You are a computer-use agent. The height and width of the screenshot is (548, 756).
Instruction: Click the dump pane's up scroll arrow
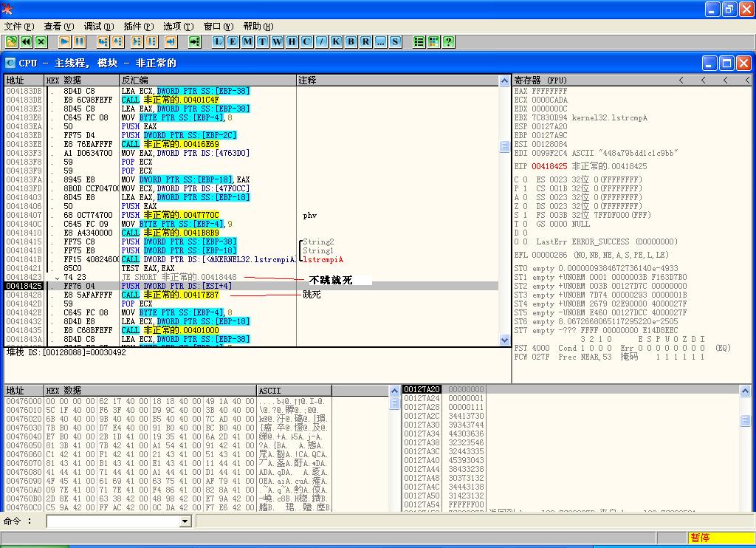point(394,391)
